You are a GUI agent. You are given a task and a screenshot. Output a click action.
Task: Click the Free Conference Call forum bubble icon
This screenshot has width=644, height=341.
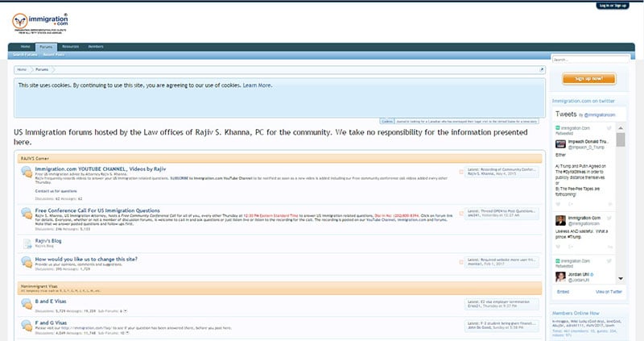[27, 213]
